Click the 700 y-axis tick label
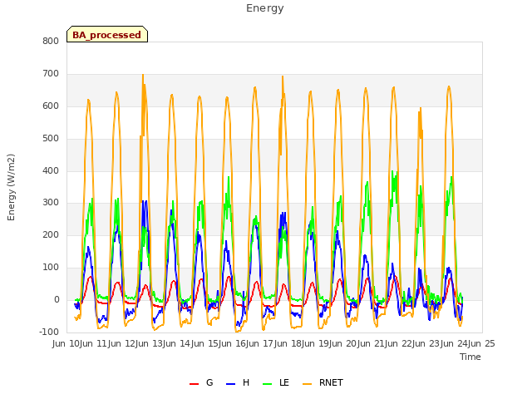This screenshot has height=399, width=532. coord(51,74)
